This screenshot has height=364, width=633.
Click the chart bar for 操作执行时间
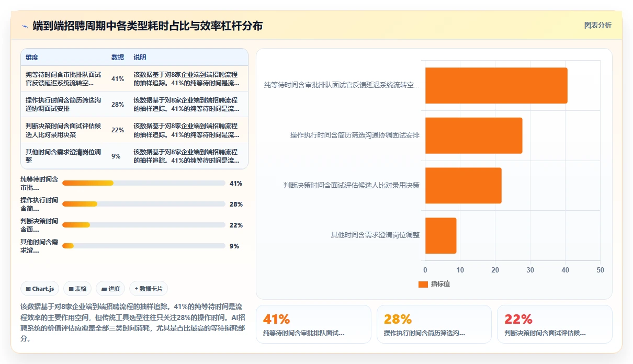pyautogui.click(x=473, y=135)
